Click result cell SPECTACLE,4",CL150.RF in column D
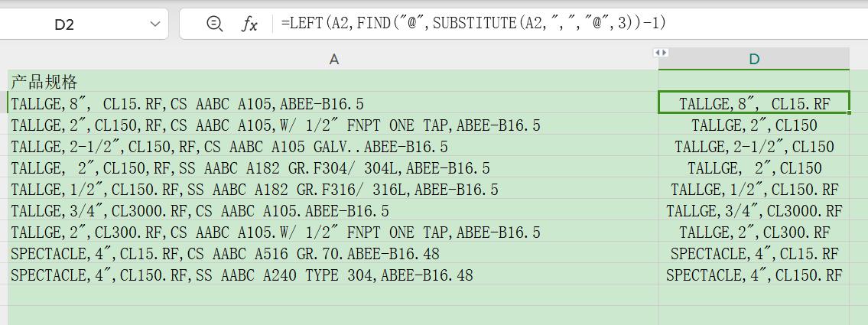The image size is (868, 325). tap(754, 274)
